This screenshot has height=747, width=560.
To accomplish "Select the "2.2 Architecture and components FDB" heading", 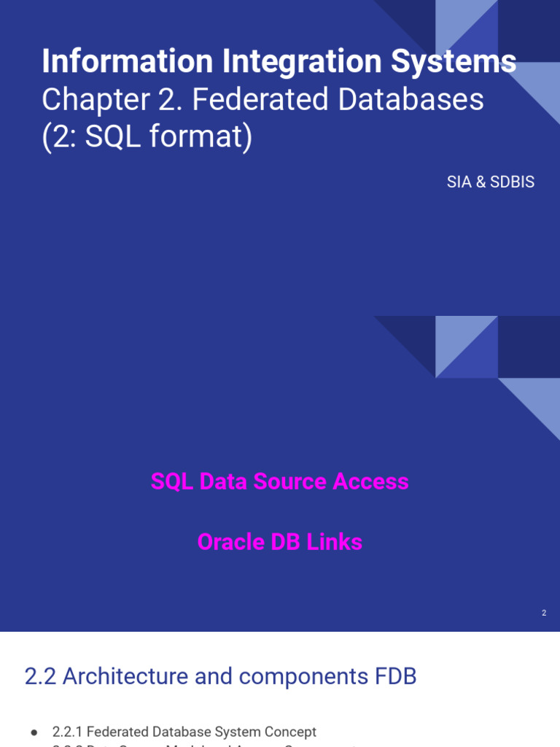I will [220, 676].
